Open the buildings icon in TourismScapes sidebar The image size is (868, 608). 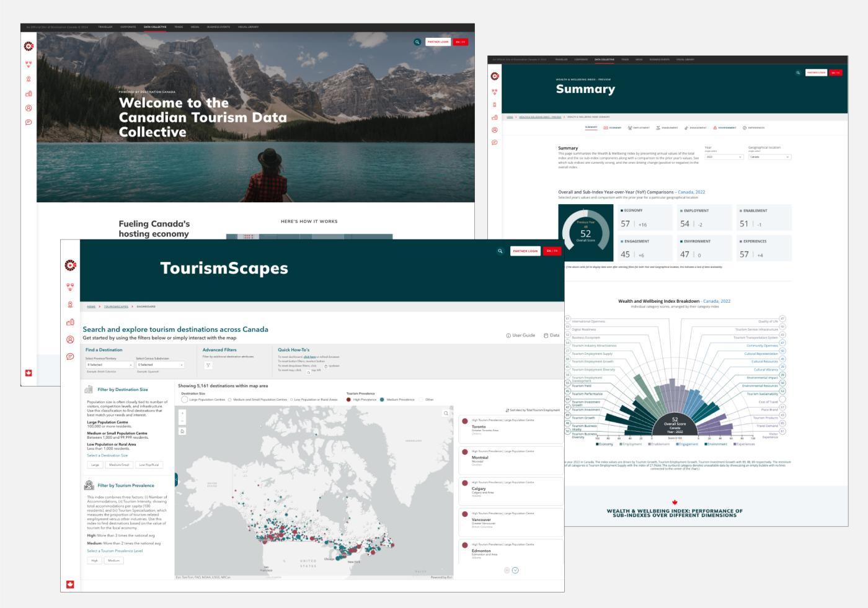click(70, 322)
